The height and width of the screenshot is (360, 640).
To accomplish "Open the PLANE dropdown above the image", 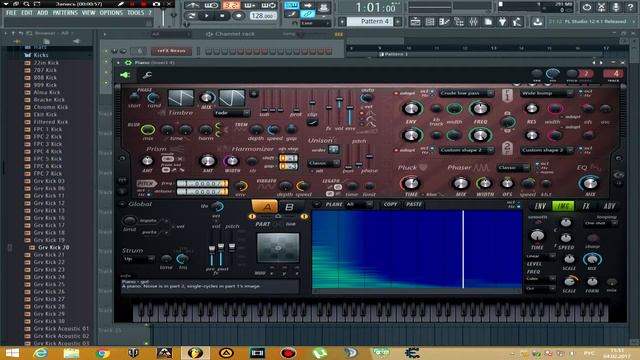I will click(x=359, y=204).
